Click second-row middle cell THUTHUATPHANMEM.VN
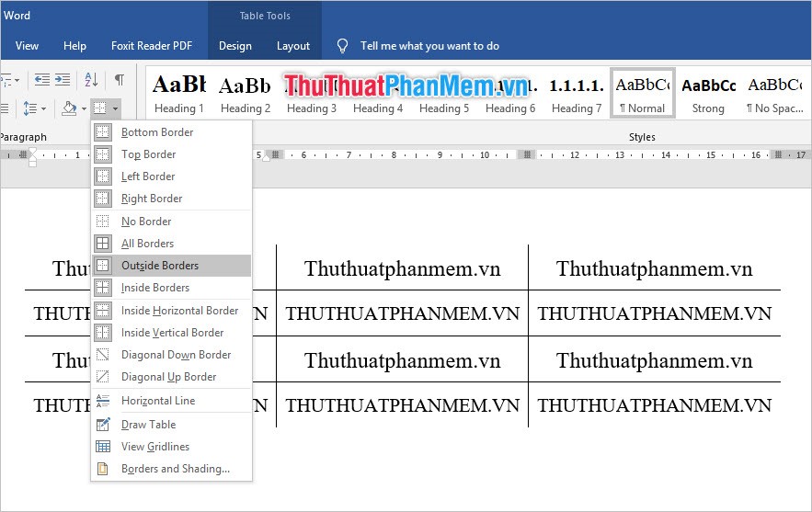812x512 pixels. pyautogui.click(x=403, y=313)
